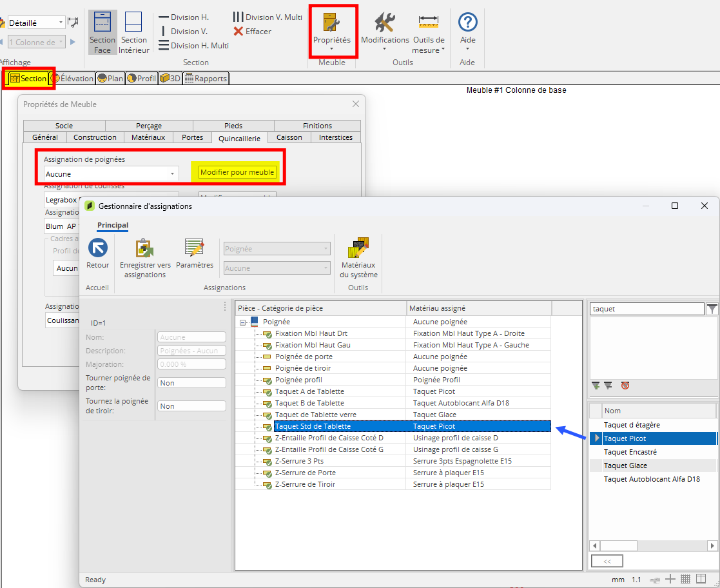
Task: Click the horizontal scrollbar under the Nom list
Action: click(651, 545)
